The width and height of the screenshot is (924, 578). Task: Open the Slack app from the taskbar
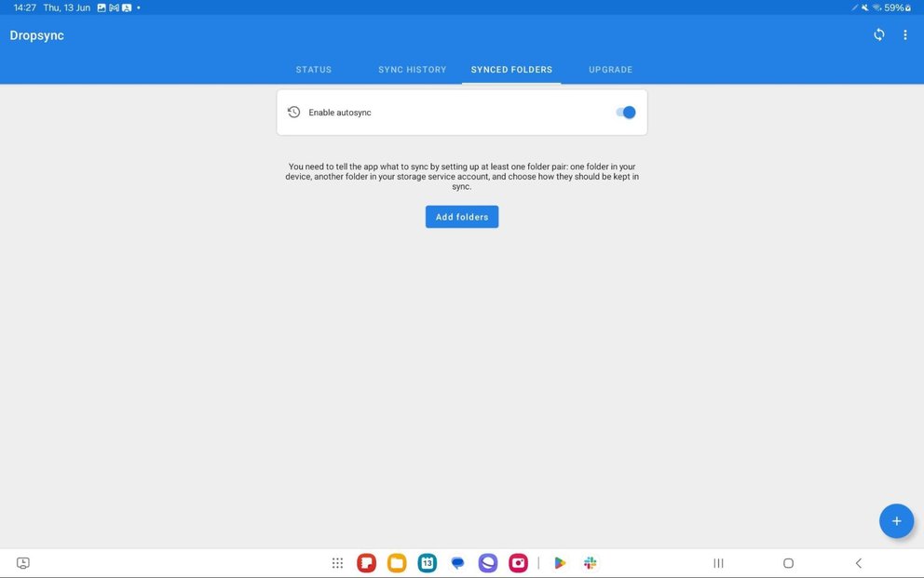click(590, 562)
